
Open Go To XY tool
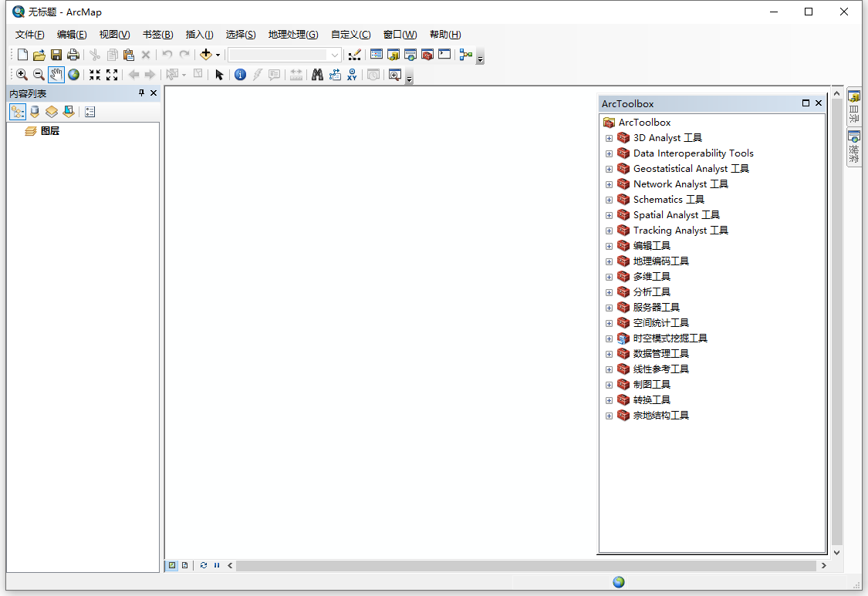[x=352, y=75]
